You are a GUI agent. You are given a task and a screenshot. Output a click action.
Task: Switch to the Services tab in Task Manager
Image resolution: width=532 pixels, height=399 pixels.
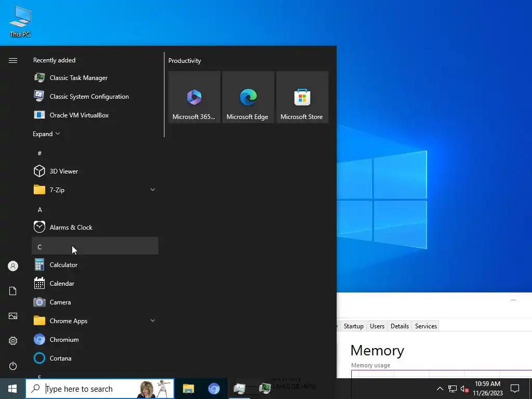[426, 326]
